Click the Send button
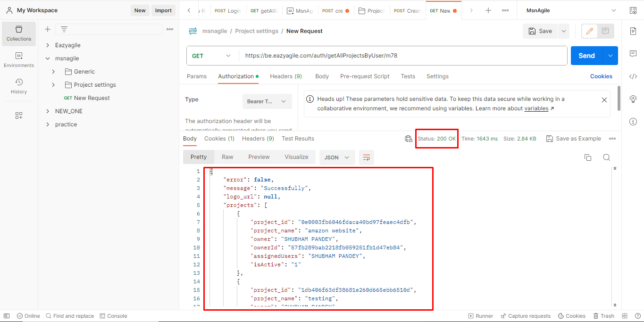644x322 pixels. 587,56
